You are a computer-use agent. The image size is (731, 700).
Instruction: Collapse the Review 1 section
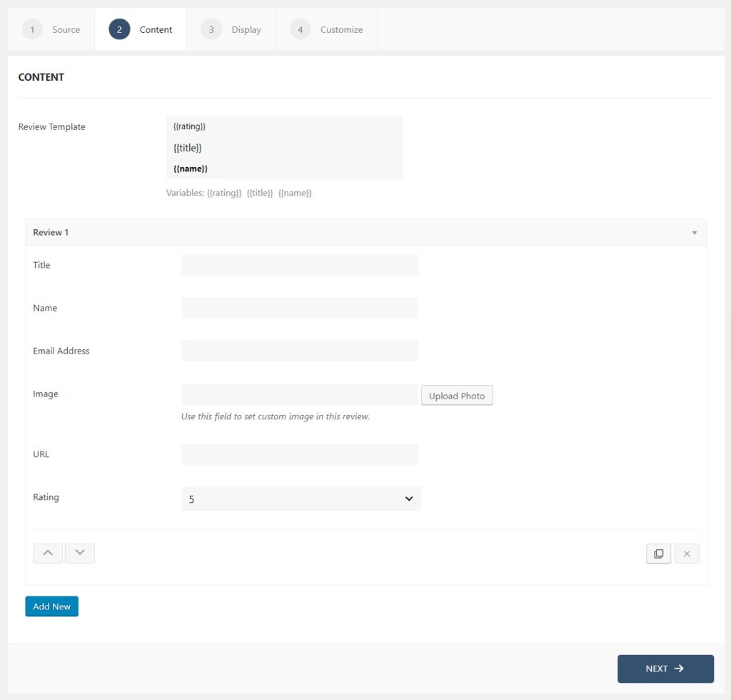(x=693, y=232)
